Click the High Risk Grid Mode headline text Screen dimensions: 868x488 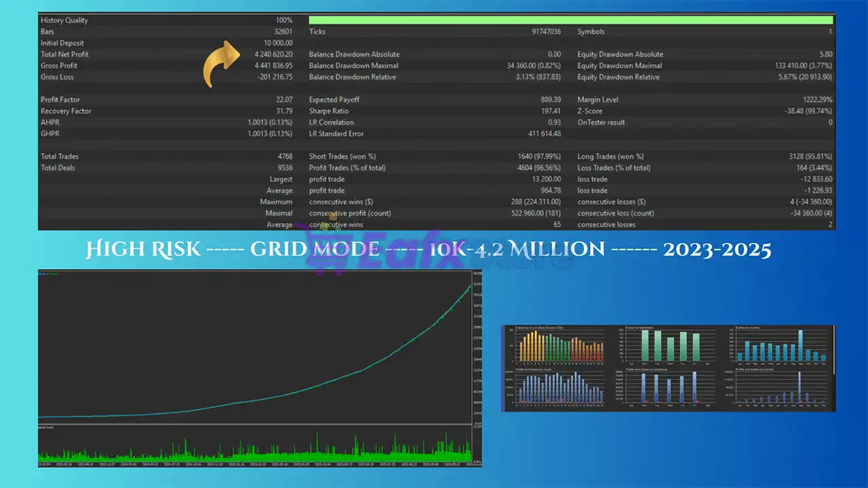tap(429, 249)
